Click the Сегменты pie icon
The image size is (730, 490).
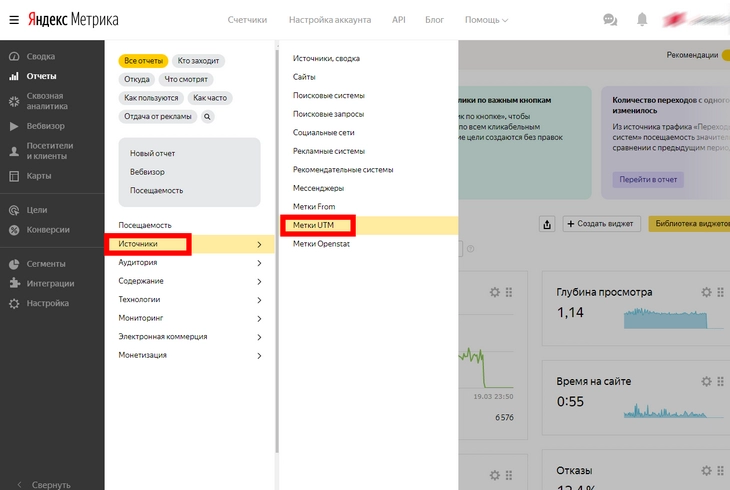coord(14,264)
